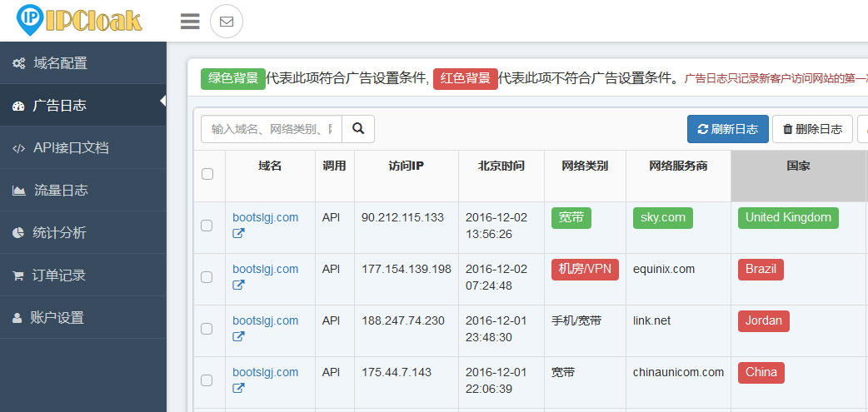Check the row checkbox for 90.212.115.133

207,226
